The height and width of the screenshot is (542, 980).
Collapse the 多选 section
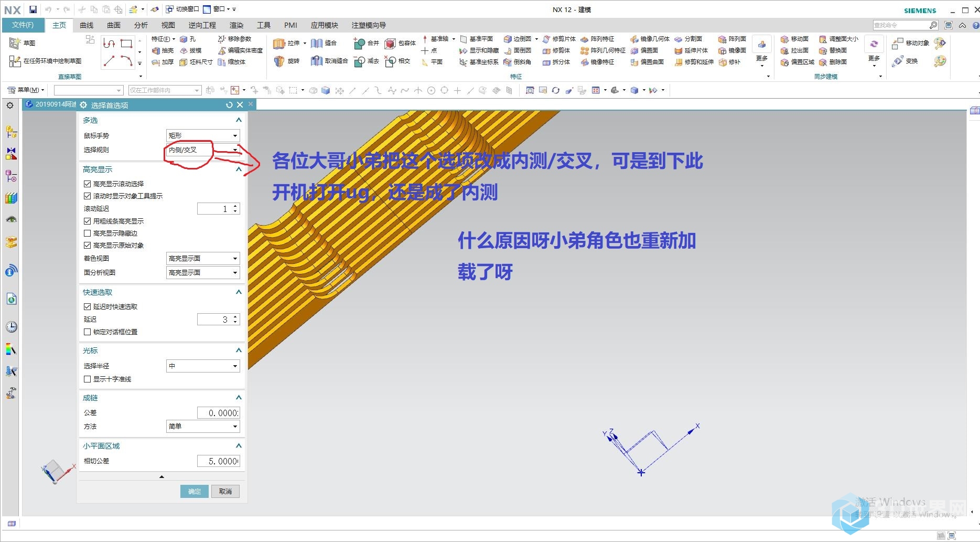point(239,120)
